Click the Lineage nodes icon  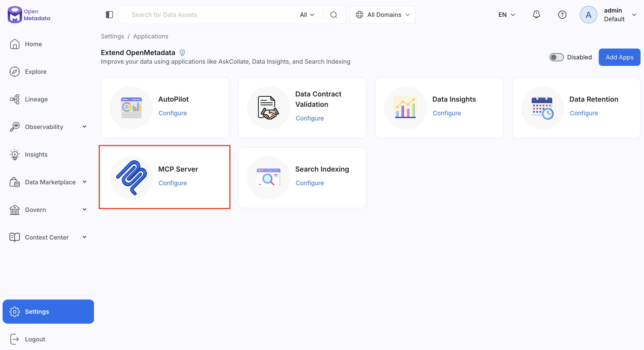15,99
